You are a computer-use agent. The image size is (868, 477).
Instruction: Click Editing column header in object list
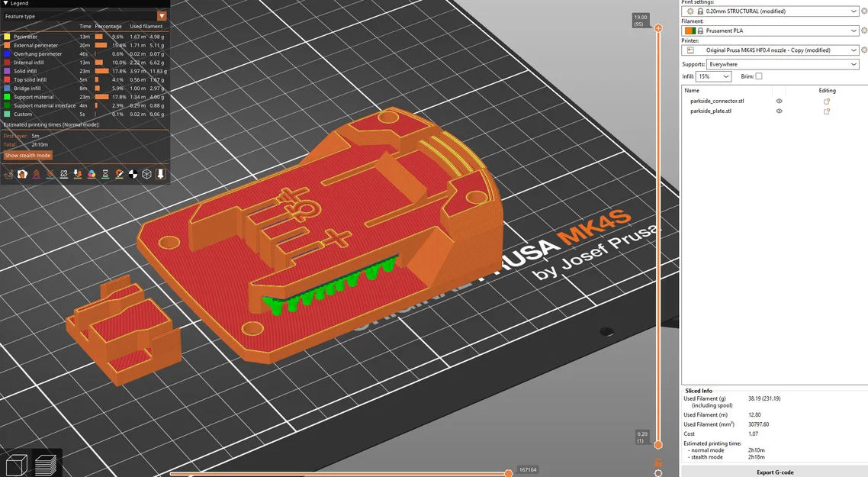[x=827, y=90]
